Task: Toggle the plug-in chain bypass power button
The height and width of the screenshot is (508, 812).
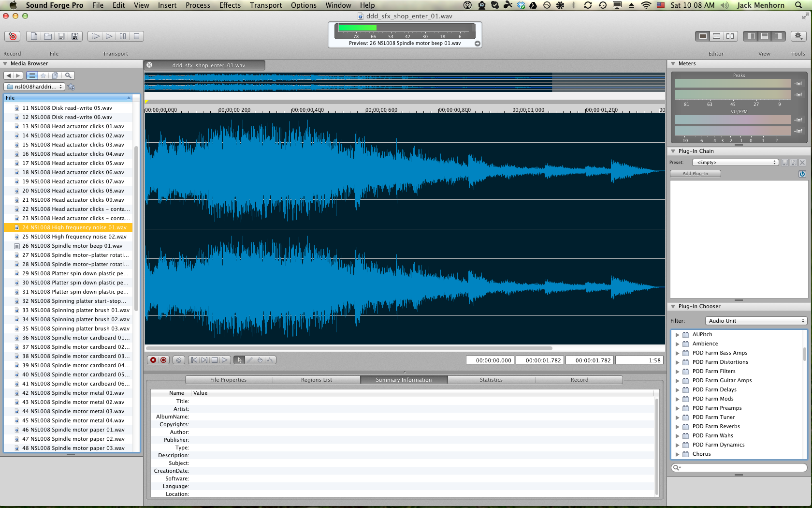Action: [x=802, y=174]
